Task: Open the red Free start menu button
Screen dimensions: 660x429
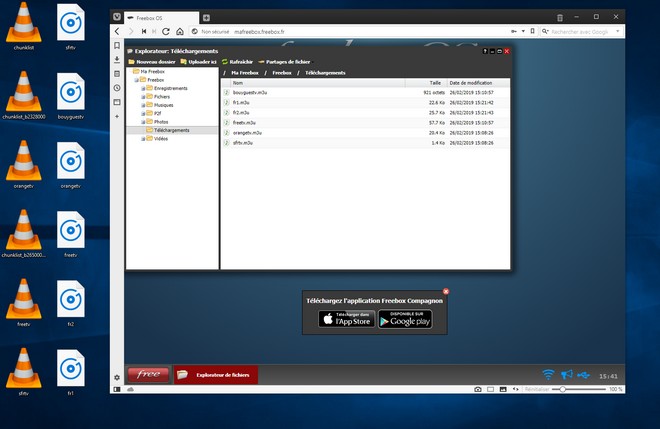Action: click(x=148, y=375)
